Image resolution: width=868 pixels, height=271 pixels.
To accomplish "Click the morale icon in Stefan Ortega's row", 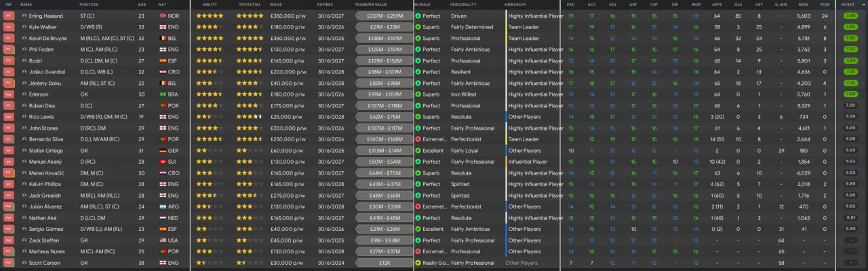I will [417, 151].
